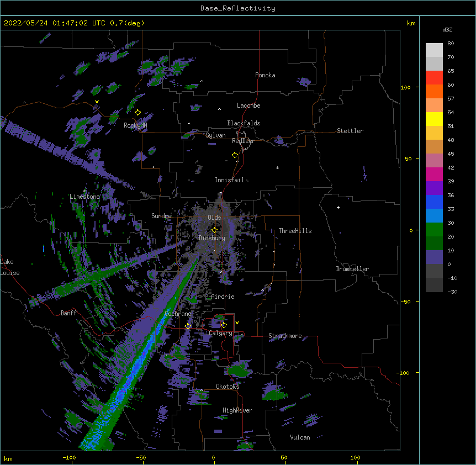Pick the magenta 42-39 dBZ legend swatch
This screenshot has width=476, height=465.
434,174
